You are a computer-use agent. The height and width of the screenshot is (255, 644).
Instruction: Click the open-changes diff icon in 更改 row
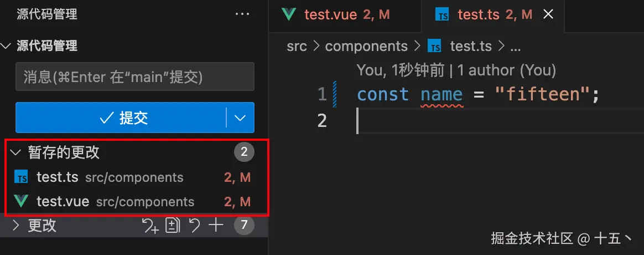(x=173, y=225)
